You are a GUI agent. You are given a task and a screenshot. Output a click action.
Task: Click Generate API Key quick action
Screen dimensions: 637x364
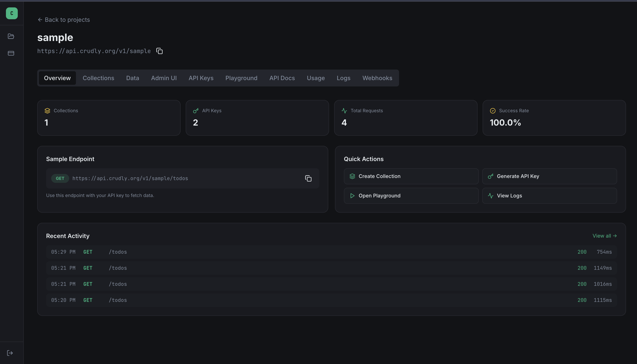(549, 176)
